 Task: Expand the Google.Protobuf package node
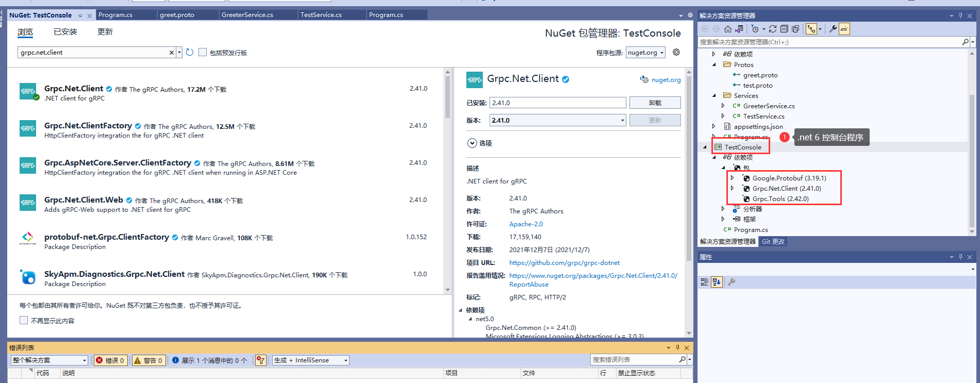pyautogui.click(x=732, y=178)
